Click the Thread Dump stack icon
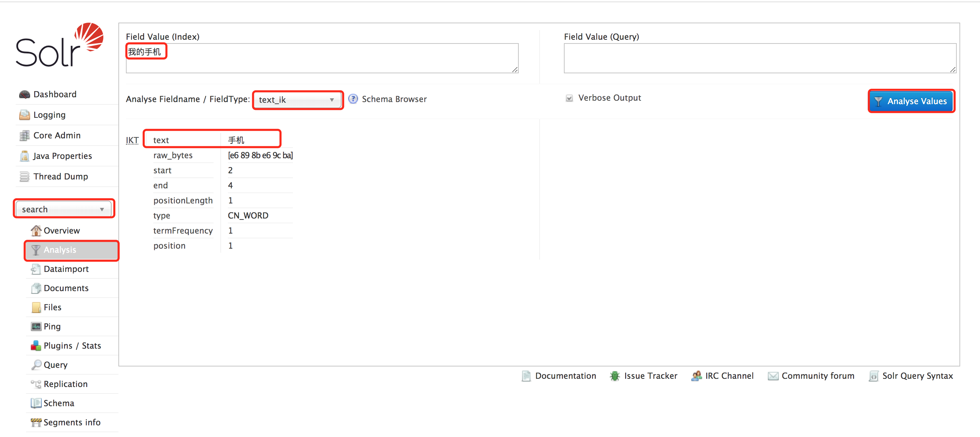Screen dimensions: 980x437 (x=24, y=177)
